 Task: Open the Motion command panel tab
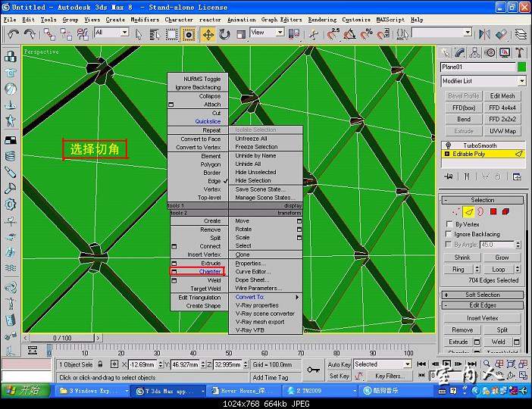(490, 52)
